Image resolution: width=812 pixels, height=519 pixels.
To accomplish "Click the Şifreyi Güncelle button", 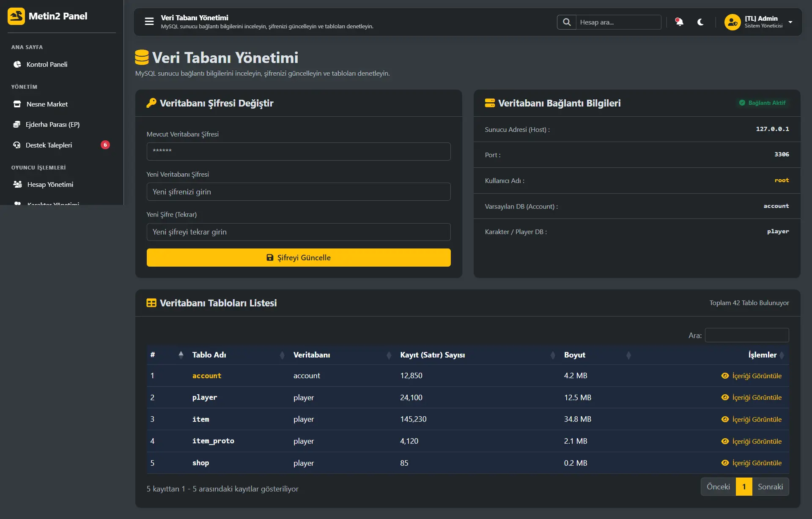I will 299,257.
